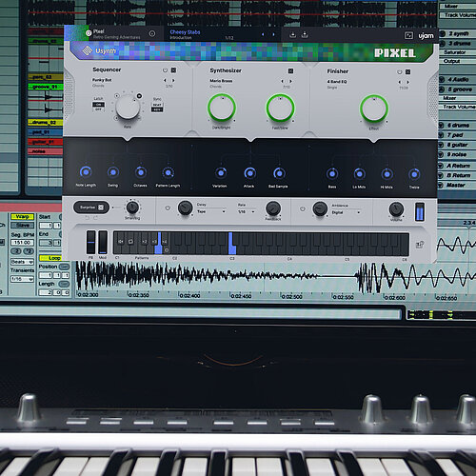The image size is (476, 476).
Task: Select next Finisher preset after 4 Band EQ
Action: point(408,82)
